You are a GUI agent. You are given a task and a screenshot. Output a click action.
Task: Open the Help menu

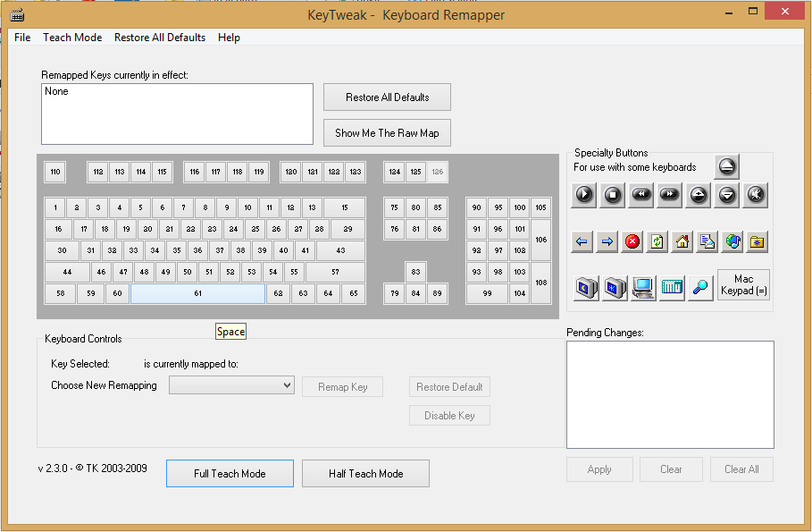[x=229, y=38]
